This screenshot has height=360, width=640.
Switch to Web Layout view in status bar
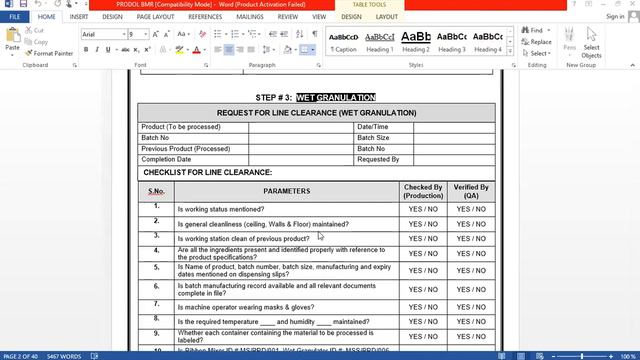[540, 356]
